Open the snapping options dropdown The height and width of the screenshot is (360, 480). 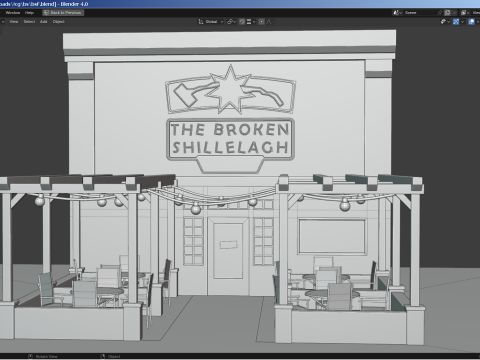tap(251, 22)
